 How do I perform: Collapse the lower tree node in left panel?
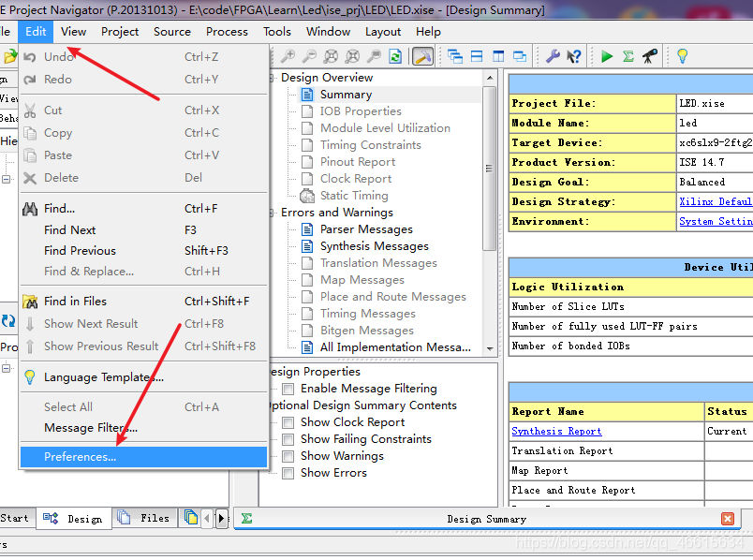tap(6, 368)
